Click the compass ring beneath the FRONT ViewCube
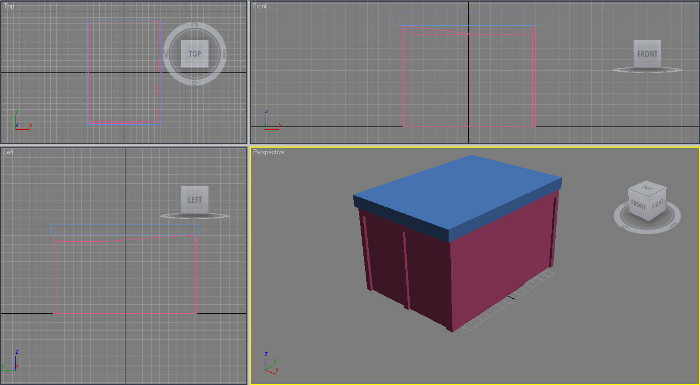Image resolution: width=700 pixels, height=385 pixels. tap(647, 70)
